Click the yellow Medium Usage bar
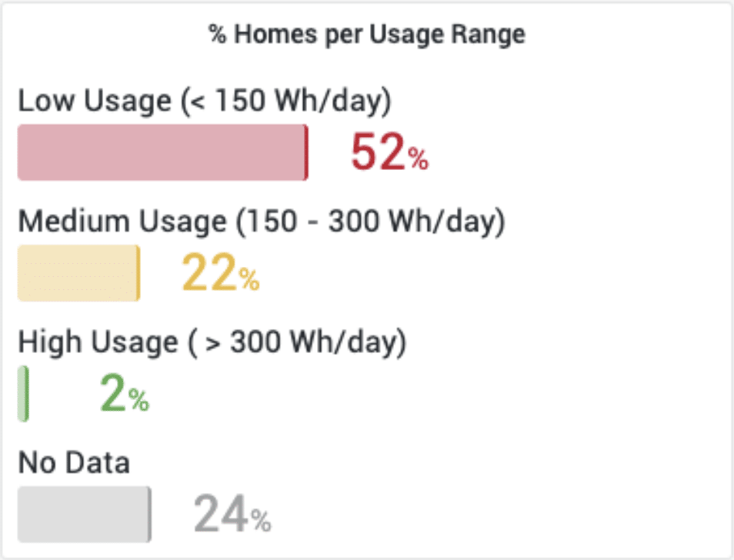Screen dimensions: 734x560 pos(77,273)
